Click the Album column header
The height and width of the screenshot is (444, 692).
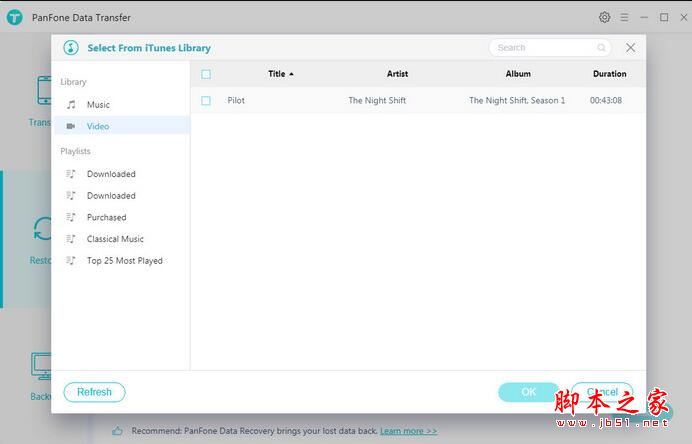click(x=518, y=74)
